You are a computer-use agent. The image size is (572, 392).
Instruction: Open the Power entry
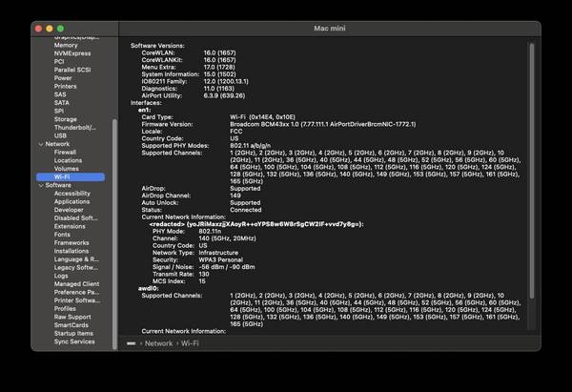click(63, 78)
